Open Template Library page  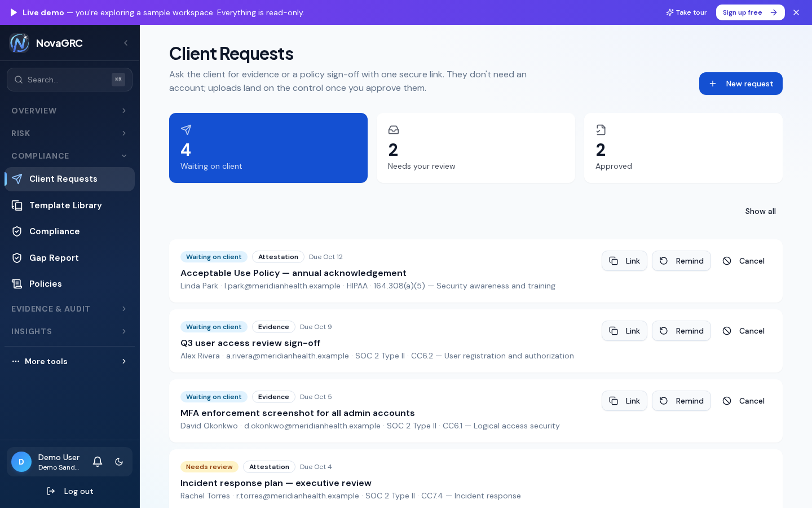click(x=69, y=205)
